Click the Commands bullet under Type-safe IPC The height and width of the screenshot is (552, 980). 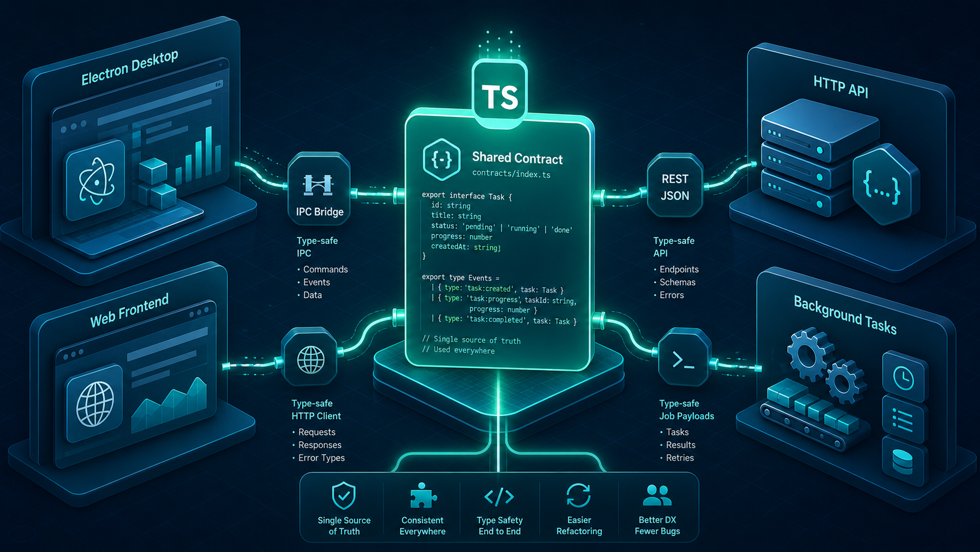[322, 269]
